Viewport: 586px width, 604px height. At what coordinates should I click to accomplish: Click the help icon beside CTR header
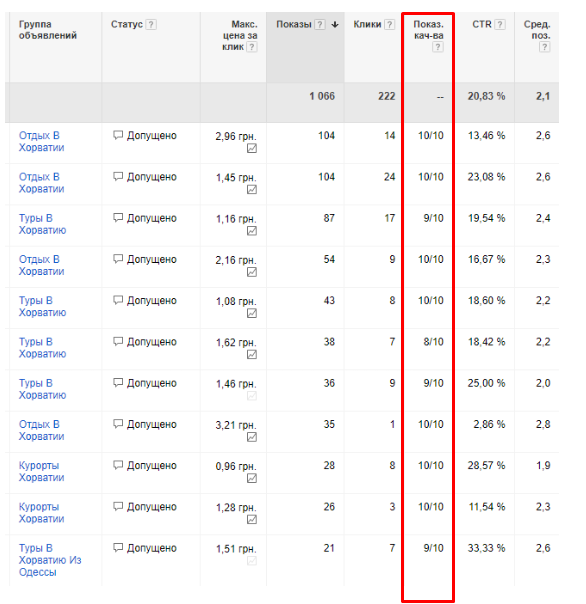pyautogui.click(x=500, y=25)
